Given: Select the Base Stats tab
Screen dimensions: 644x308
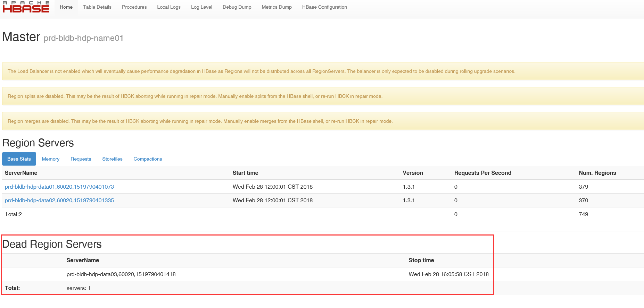Looking at the screenshot, I should click(x=19, y=159).
